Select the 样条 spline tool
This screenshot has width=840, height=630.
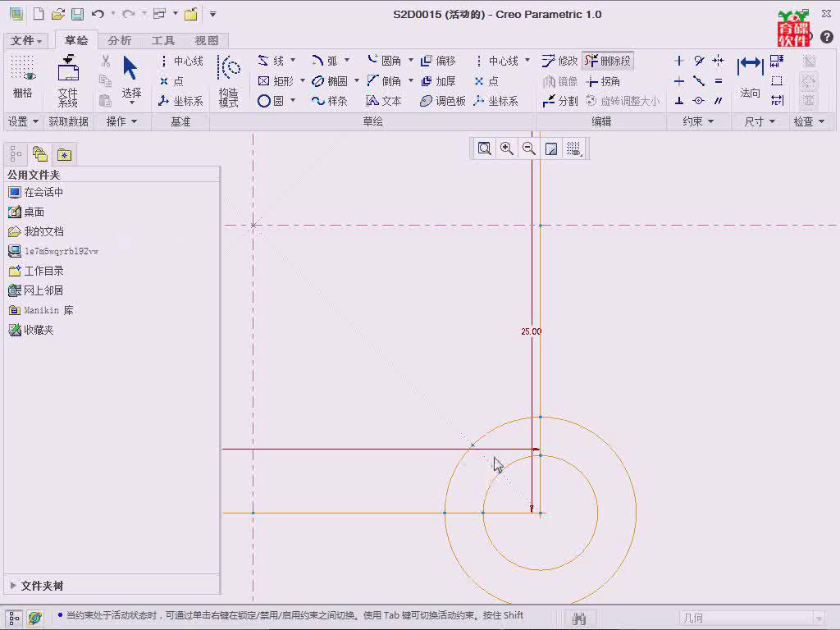pyautogui.click(x=329, y=101)
